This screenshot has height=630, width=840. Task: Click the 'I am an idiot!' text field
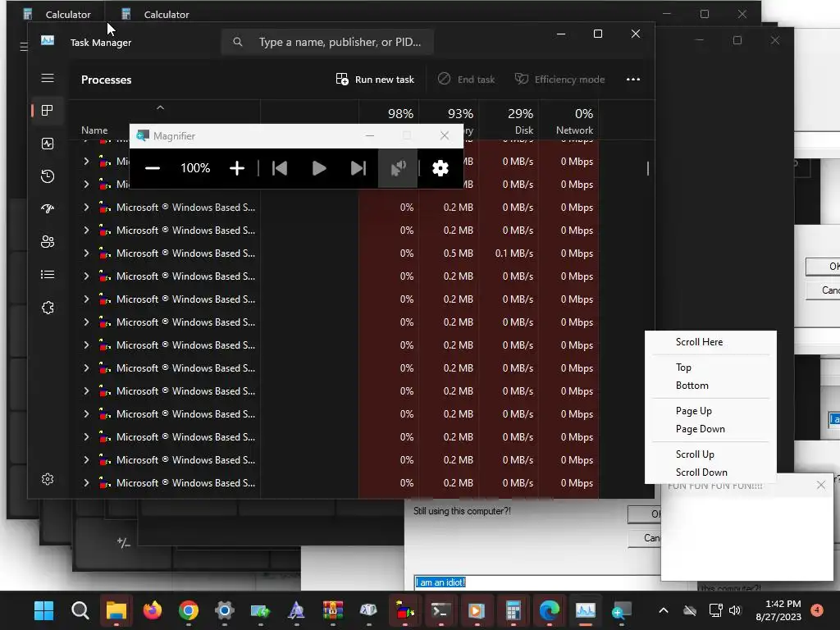(536, 582)
